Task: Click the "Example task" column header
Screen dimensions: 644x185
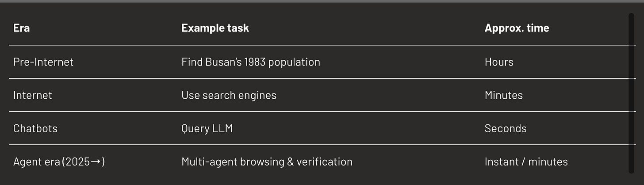Action: [215, 28]
